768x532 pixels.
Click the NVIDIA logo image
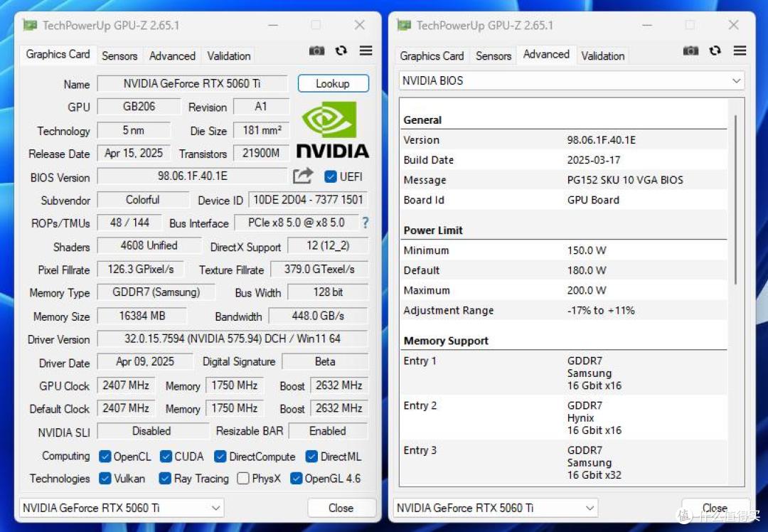pos(333,130)
